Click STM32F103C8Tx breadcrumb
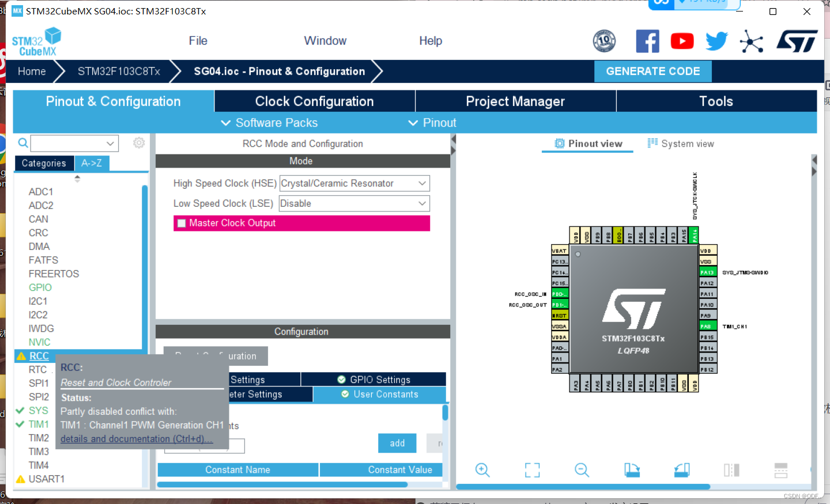Viewport: 830px width, 504px height. [119, 71]
